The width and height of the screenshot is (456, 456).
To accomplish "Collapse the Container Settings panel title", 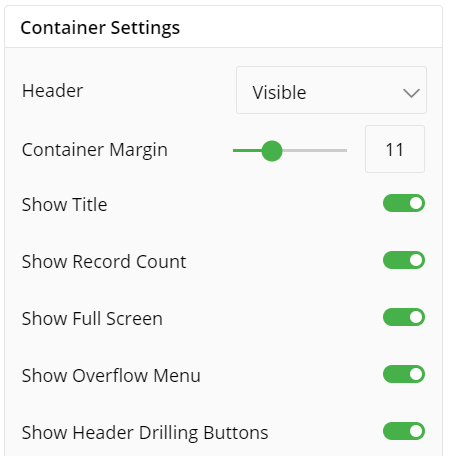I will point(100,28).
